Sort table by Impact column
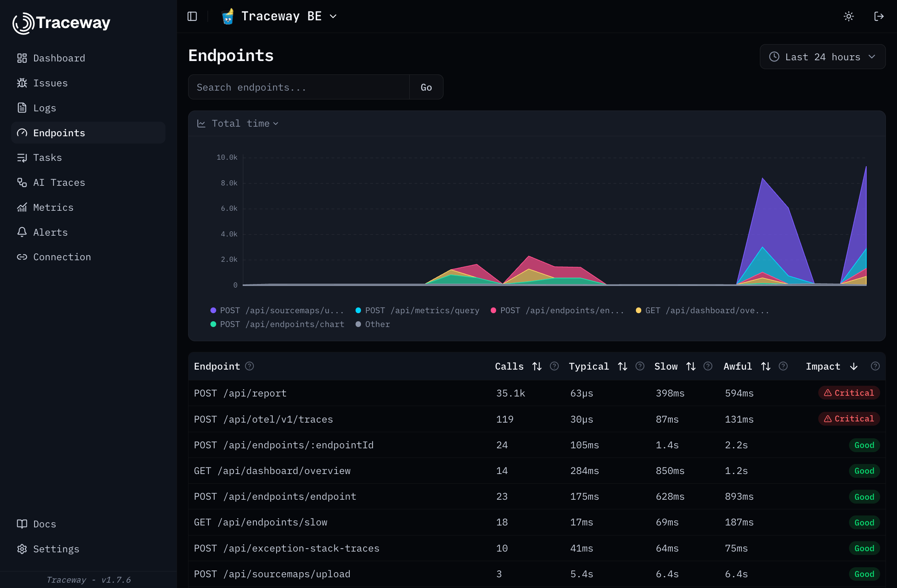Image resolution: width=897 pixels, height=588 pixels. click(x=832, y=367)
